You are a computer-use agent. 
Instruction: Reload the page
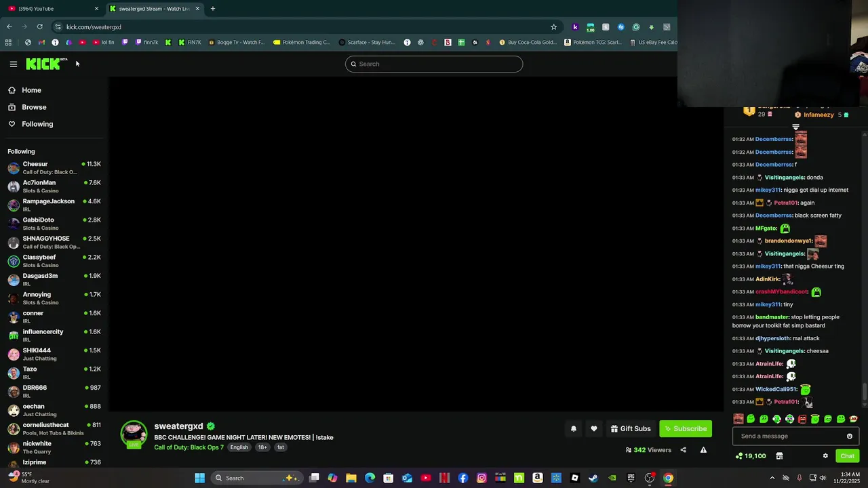coord(40,26)
